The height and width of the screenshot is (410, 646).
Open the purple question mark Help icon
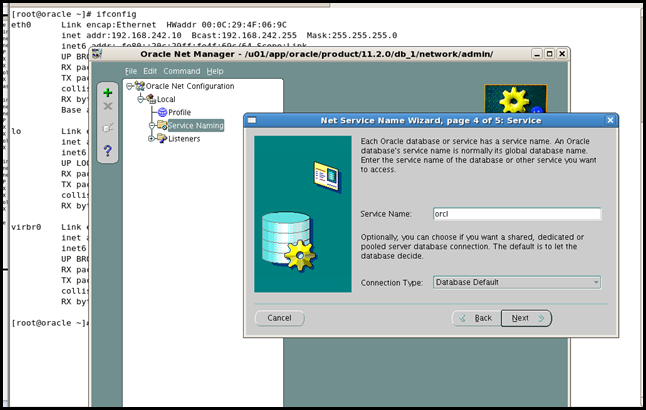pos(108,150)
